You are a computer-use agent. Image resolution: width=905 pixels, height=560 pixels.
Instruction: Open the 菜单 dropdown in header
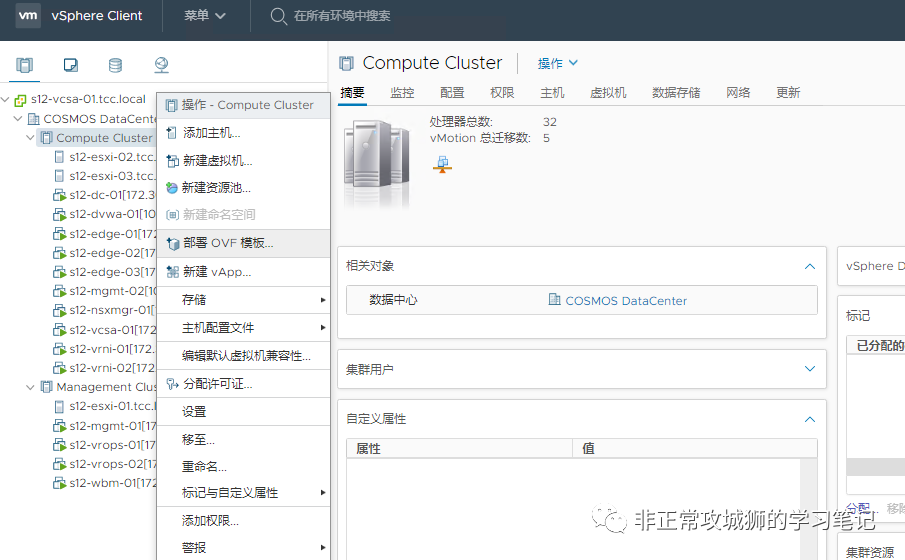click(204, 16)
